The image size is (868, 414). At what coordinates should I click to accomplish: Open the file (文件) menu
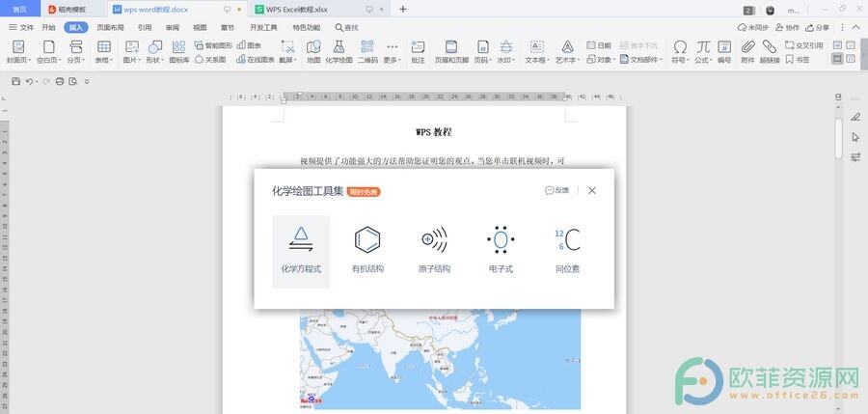21,27
